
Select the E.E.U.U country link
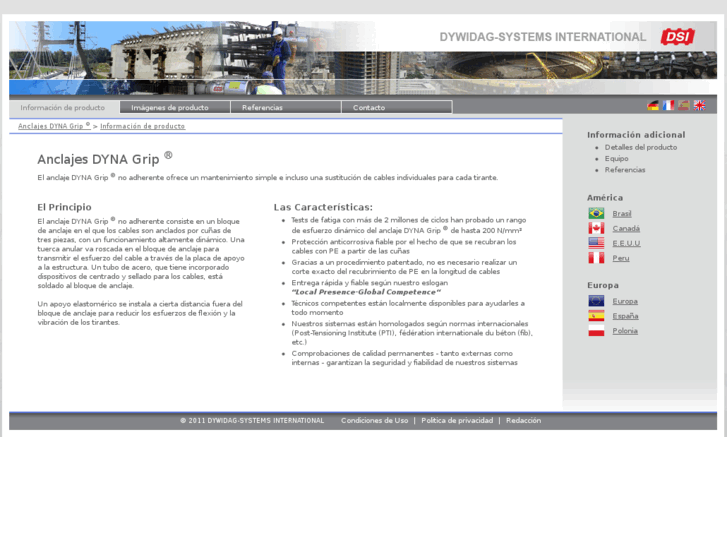(626, 244)
